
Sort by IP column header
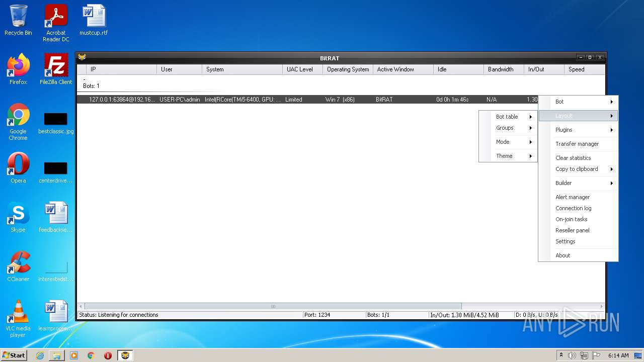(121, 69)
